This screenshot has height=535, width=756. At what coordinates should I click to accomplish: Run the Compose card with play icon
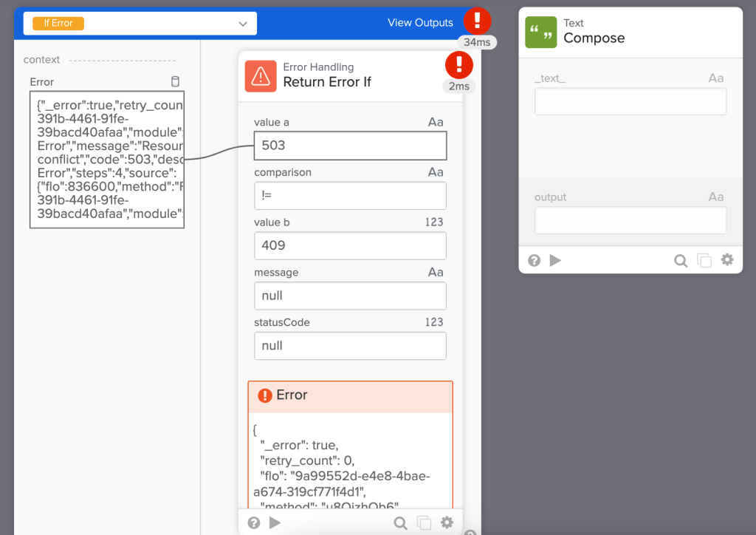point(555,260)
